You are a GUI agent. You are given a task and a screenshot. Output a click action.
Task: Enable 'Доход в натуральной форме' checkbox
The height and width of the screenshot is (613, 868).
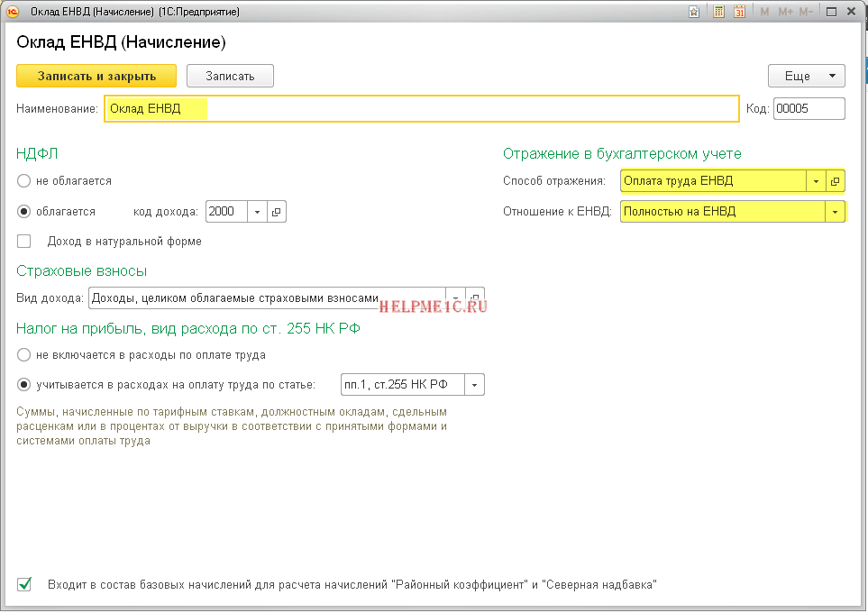click(x=24, y=241)
